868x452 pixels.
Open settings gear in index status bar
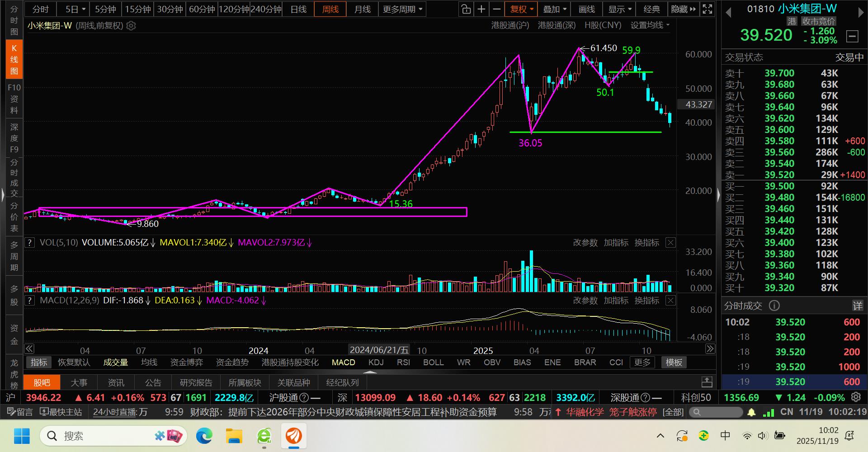(x=856, y=397)
